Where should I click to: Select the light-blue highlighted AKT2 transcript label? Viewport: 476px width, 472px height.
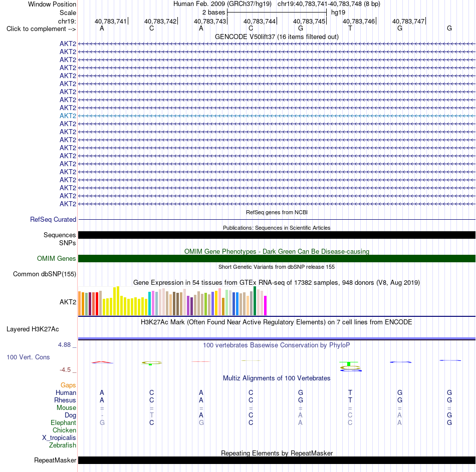(x=68, y=116)
